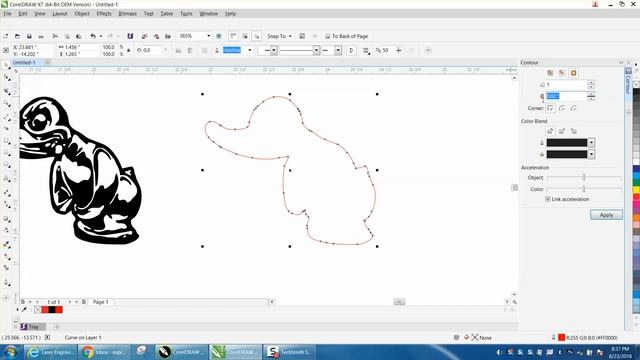
Task: Open the Layout menu
Action: [60, 13]
